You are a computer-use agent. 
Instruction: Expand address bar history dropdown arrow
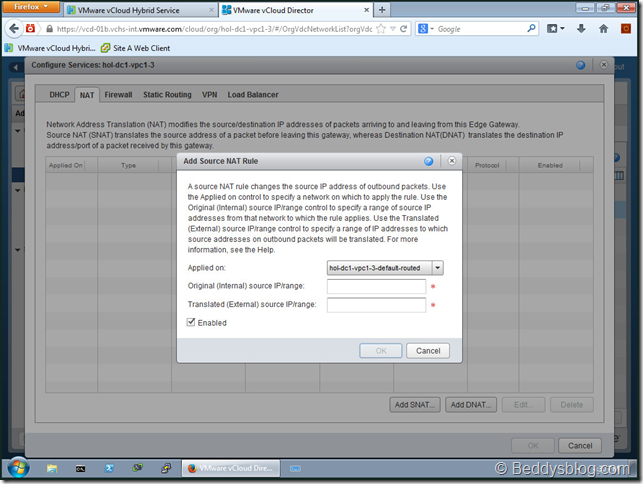coord(393,29)
